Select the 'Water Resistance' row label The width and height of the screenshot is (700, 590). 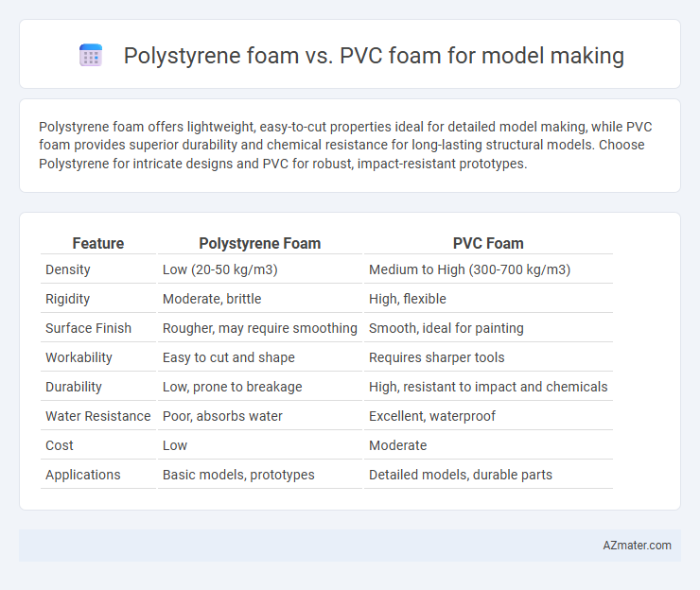tap(98, 416)
